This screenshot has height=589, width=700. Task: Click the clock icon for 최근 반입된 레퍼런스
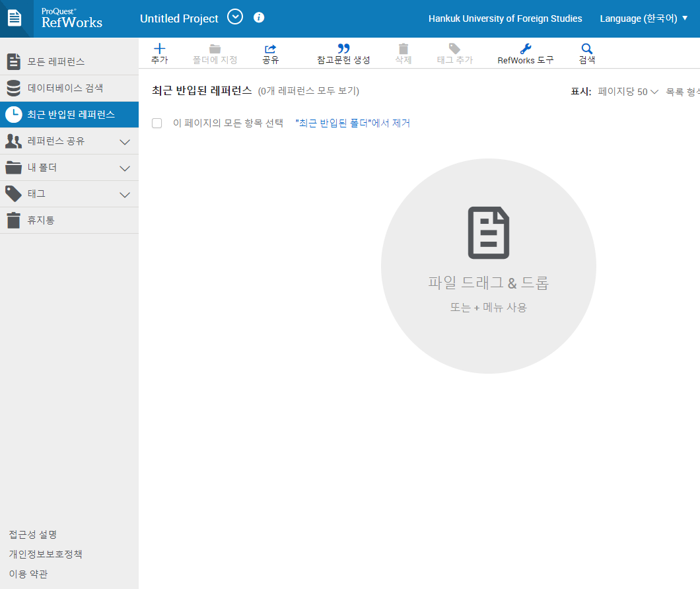13,115
